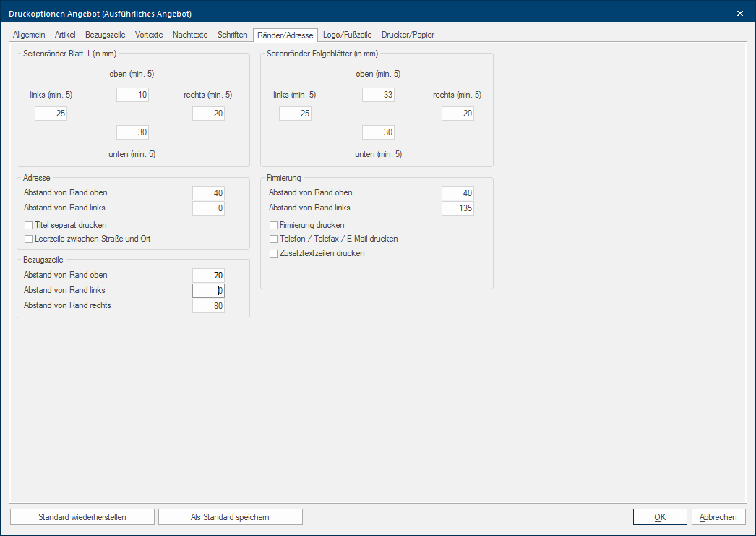Confirm the dialog with OK
Viewport: 756px width, 536px height.
(x=660, y=517)
